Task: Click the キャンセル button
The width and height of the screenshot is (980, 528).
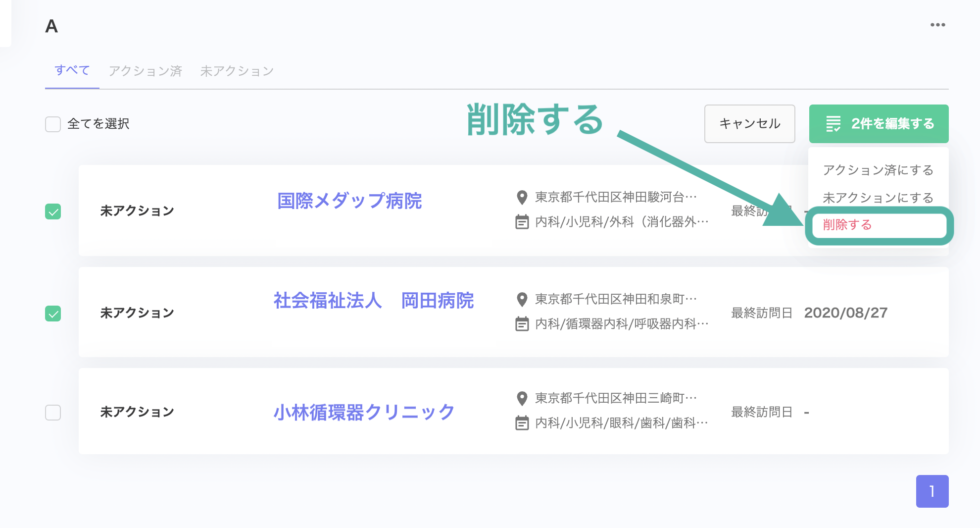Action: tap(750, 124)
